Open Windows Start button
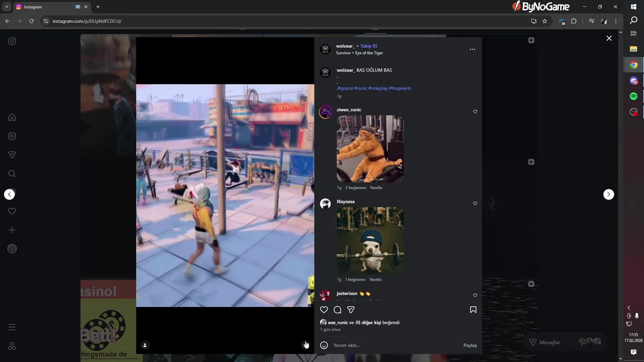 [x=633, y=7]
